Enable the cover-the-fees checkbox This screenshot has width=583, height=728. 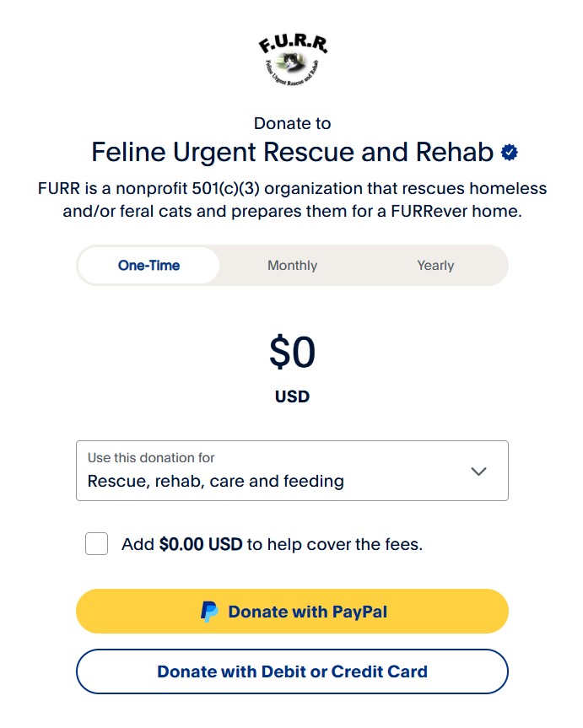tap(97, 544)
